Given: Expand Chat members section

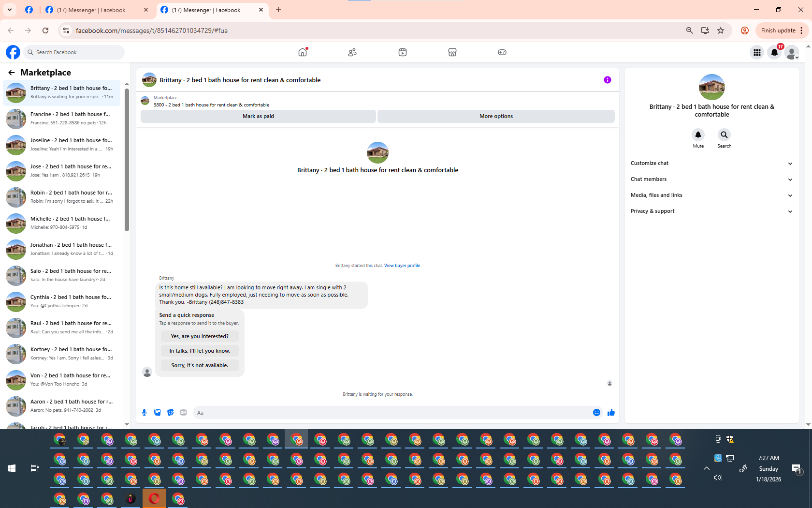Looking at the screenshot, I should pos(711,179).
